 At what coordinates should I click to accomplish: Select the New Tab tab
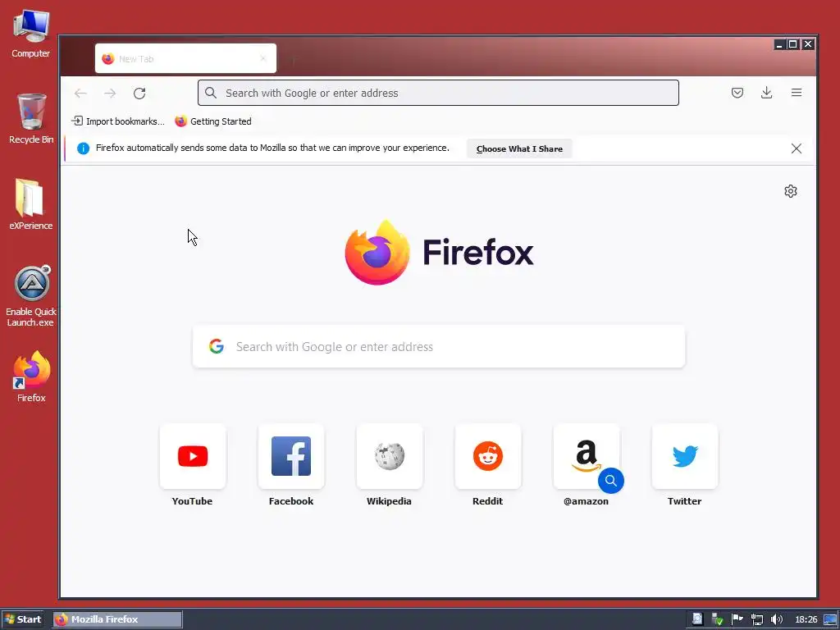pyautogui.click(x=185, y=58)
